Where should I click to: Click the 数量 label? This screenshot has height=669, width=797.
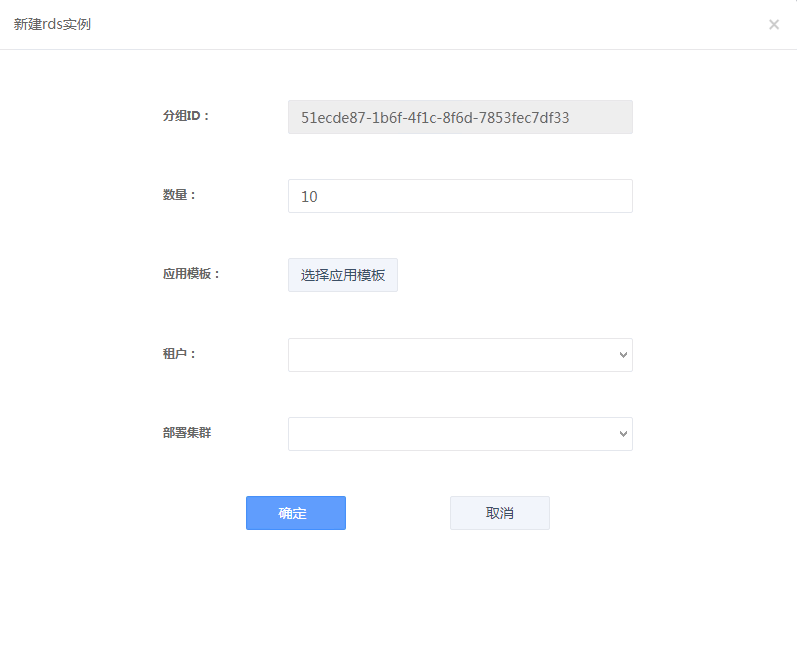point(179,195)
